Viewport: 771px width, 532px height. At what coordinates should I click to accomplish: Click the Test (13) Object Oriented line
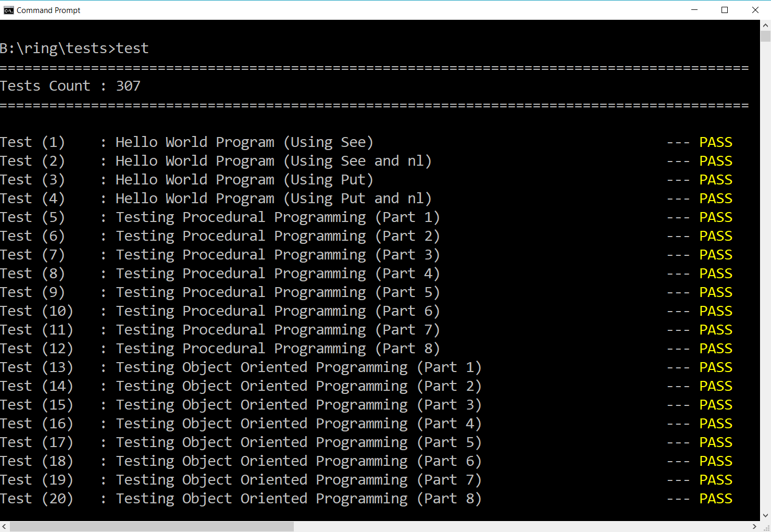pos(241,367)
